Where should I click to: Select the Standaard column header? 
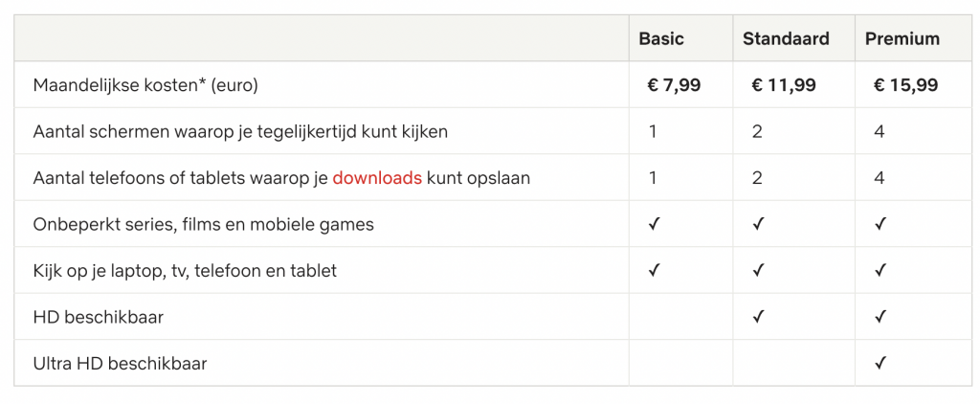coord(786,39)
